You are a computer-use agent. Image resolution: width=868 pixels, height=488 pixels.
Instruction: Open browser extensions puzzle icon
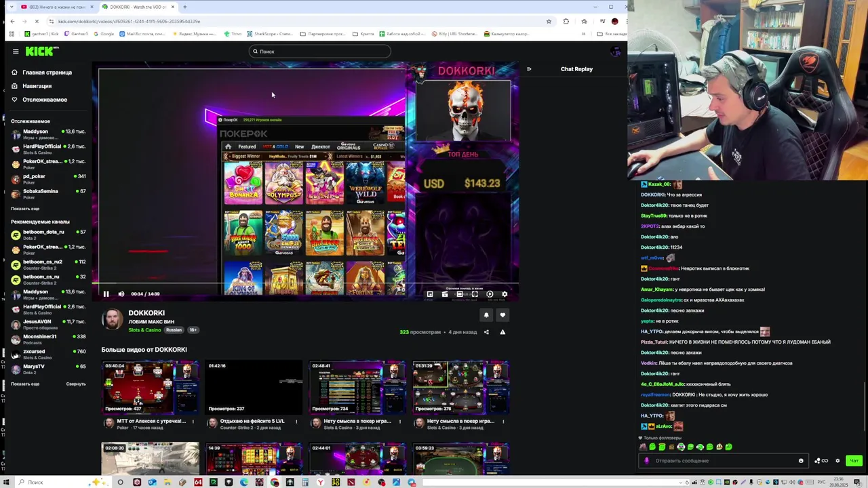click(x=566, y=21)
